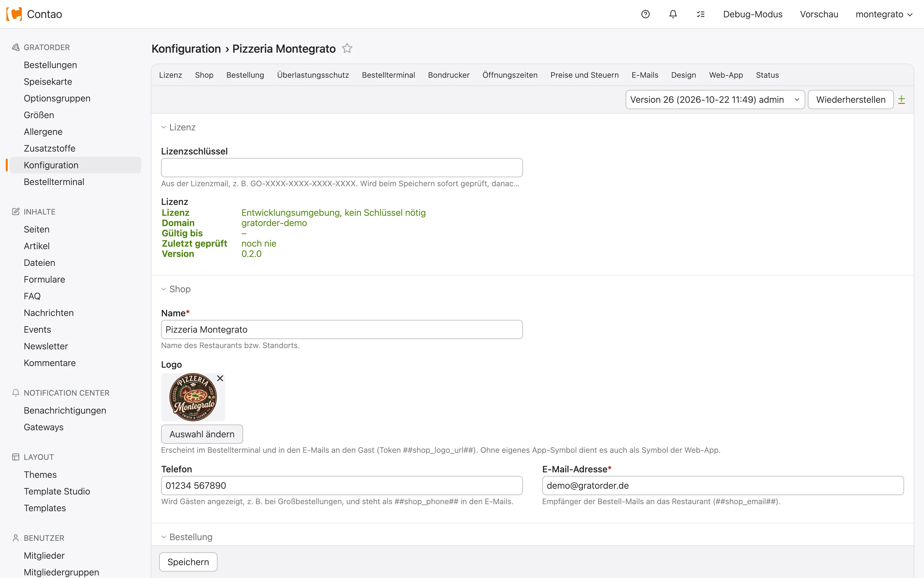The height and width of the screenshot is (578, 924).
Task: Focus the Lizenzschlüssel input field
Action: [342, 167]
